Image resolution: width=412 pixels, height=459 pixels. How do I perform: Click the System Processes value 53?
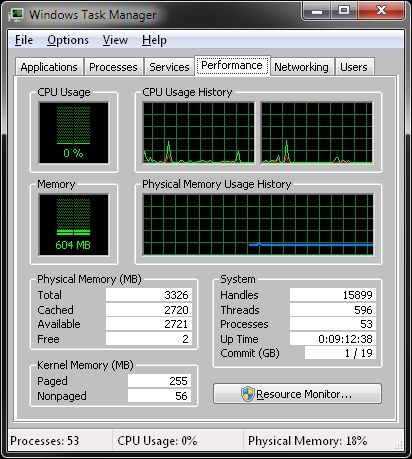pos(333,324)
